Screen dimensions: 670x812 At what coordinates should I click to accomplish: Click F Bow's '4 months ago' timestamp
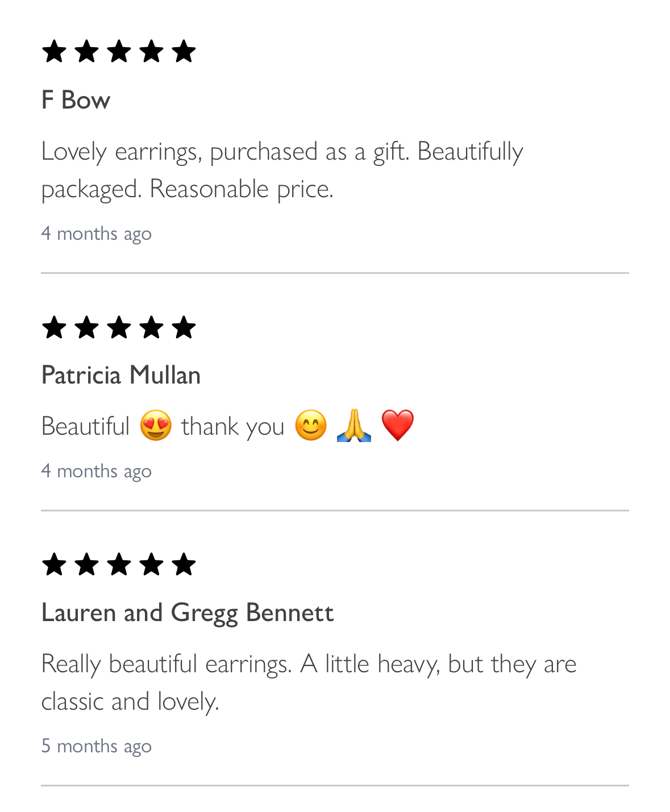(x=97, y=233)
